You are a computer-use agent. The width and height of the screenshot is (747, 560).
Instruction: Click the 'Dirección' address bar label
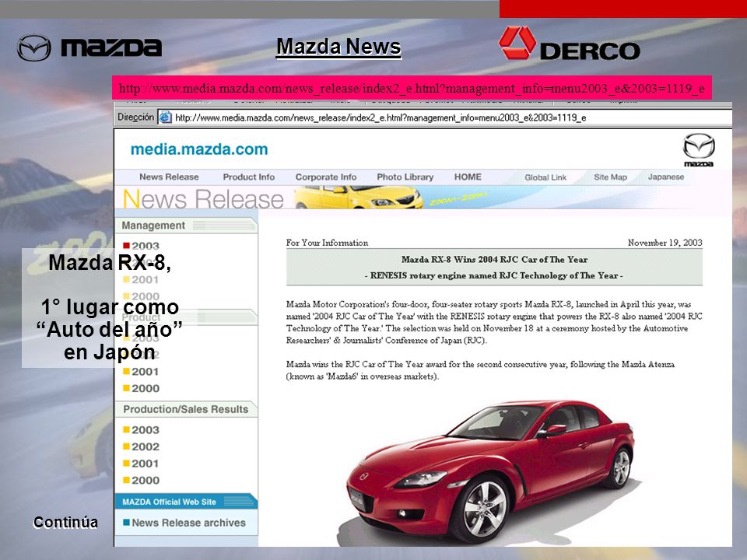[135, 117]
